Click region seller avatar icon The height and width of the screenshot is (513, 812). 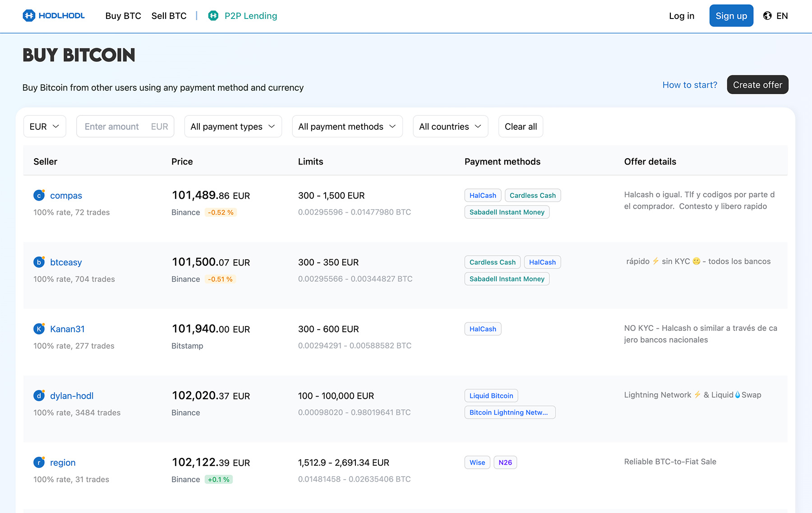pyautogui.click(x=39, y=462)
